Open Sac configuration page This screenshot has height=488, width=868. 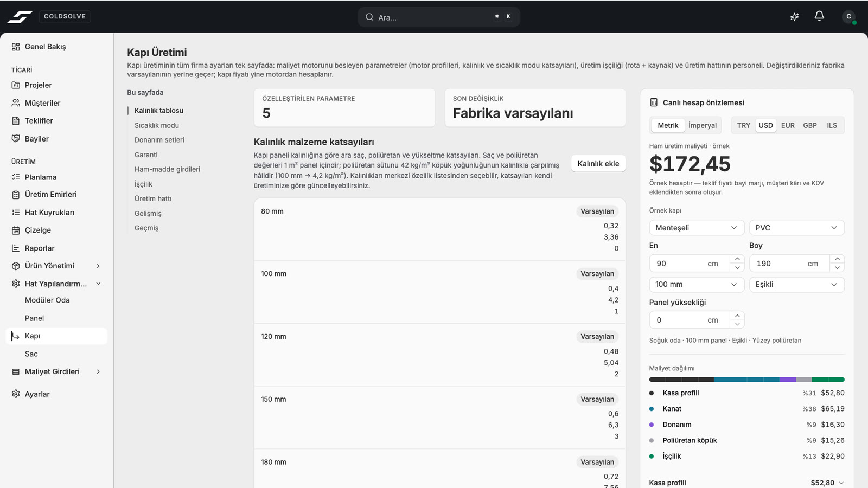click(31, 354)
